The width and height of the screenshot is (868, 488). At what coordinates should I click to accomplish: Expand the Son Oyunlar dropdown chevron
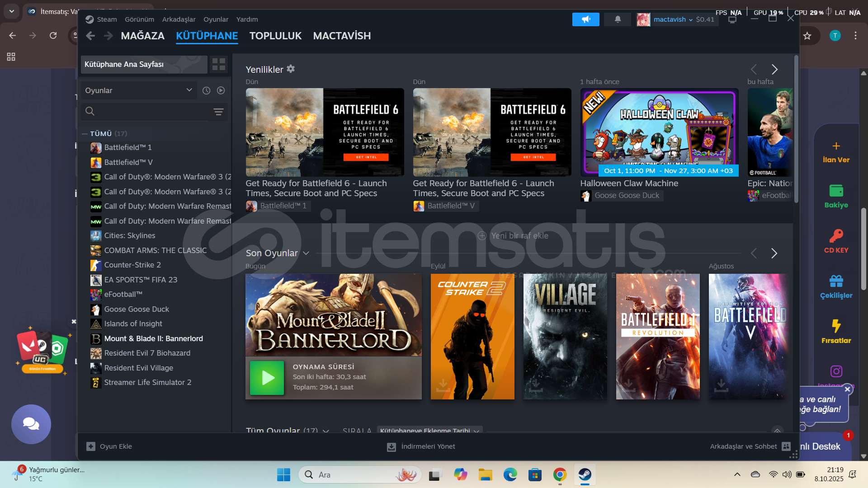coord(306,253)
